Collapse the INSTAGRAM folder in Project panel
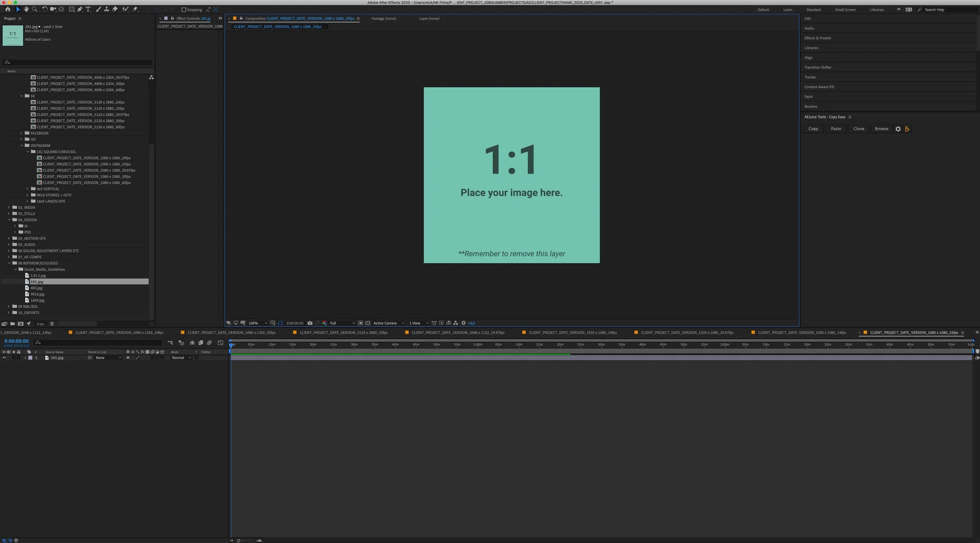This screenshot has width=980, height=543. click(x=22, y=145)
